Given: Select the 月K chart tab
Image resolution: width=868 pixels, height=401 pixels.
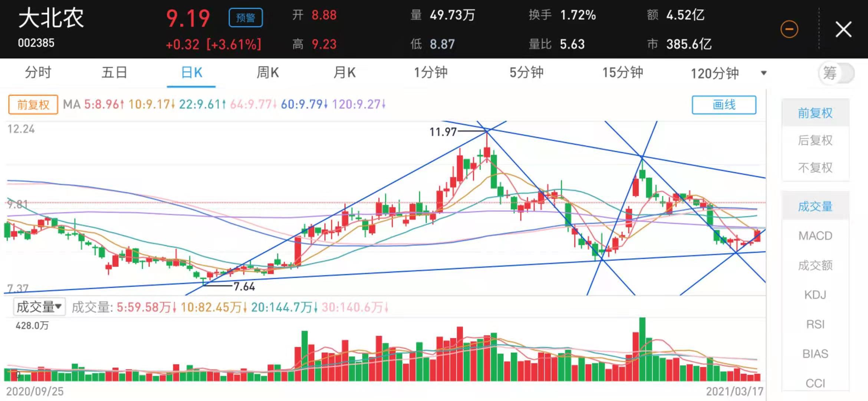Looking at the screenshot, I should pyautogui.click(x=344, y=72).
